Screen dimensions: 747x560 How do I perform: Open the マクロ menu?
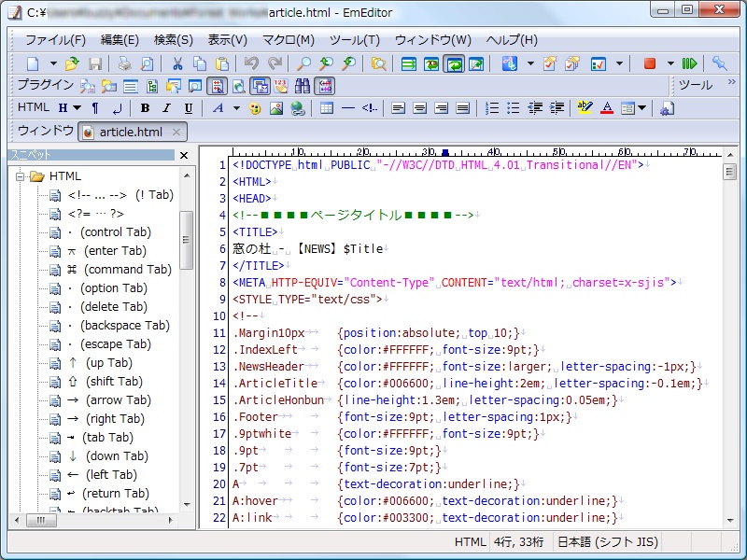pos(285,41)
